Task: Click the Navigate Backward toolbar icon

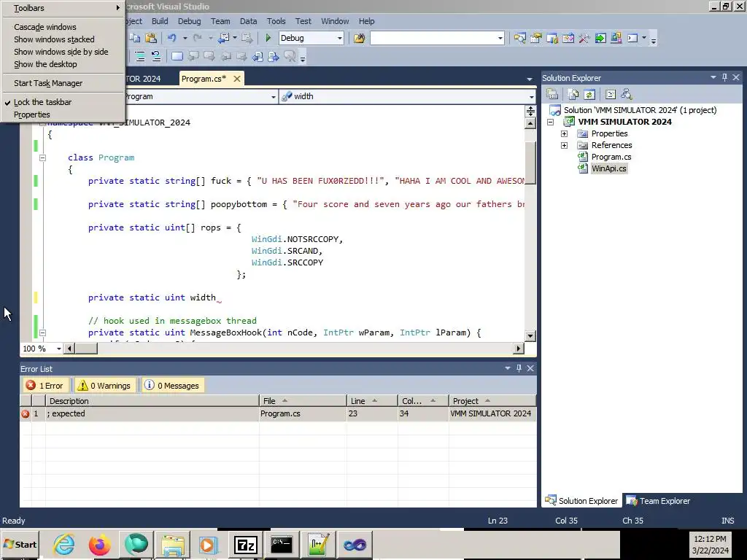Action: point(223,38)
